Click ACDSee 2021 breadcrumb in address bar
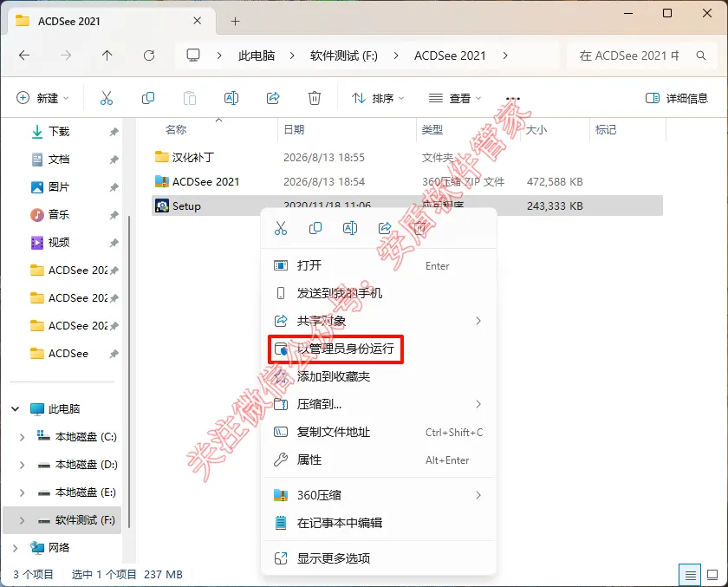The image size is (728, 587). [x=450, y=55]
